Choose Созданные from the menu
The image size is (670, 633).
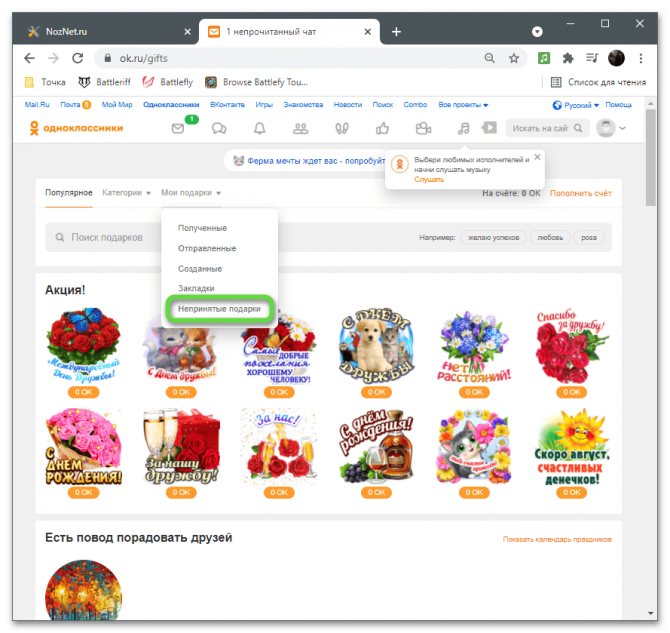(200, 269)
